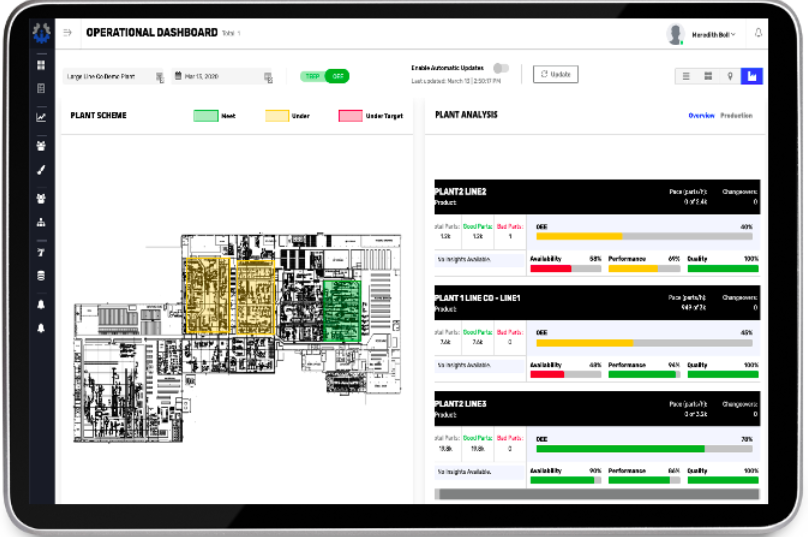
Task: Click the trend chart icon in sidebar
Action: tap(41, 117)
